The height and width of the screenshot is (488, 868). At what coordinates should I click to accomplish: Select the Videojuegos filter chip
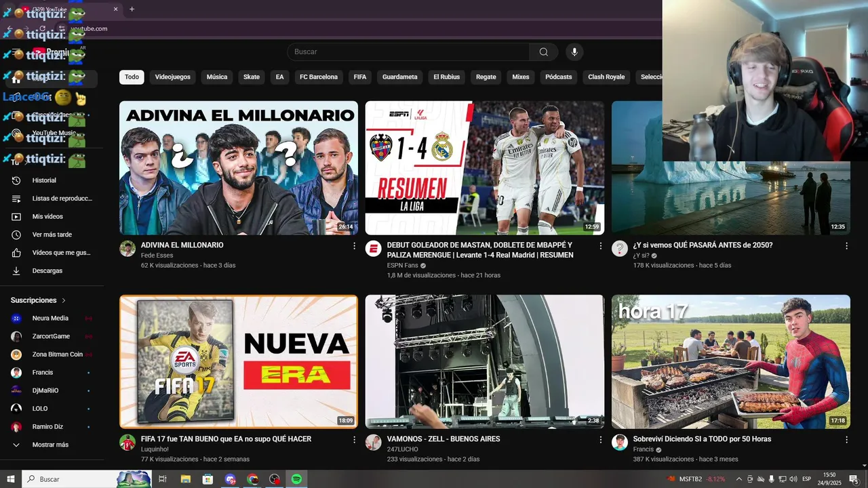tap(173, 77)
